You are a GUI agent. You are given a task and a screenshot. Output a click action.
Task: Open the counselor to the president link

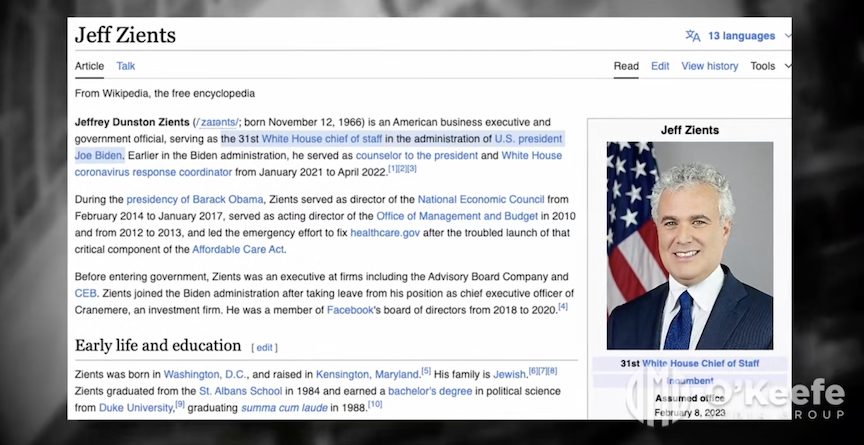coord(417,155)
